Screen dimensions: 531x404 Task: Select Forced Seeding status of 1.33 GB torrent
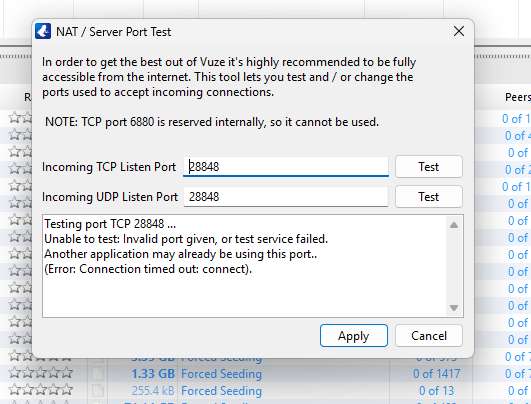(221, 374)
